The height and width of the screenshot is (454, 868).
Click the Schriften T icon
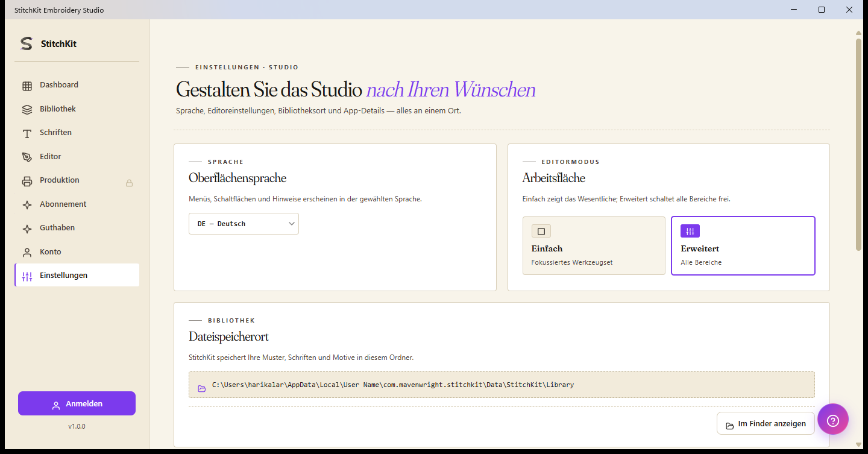click(x=27, y=133)
